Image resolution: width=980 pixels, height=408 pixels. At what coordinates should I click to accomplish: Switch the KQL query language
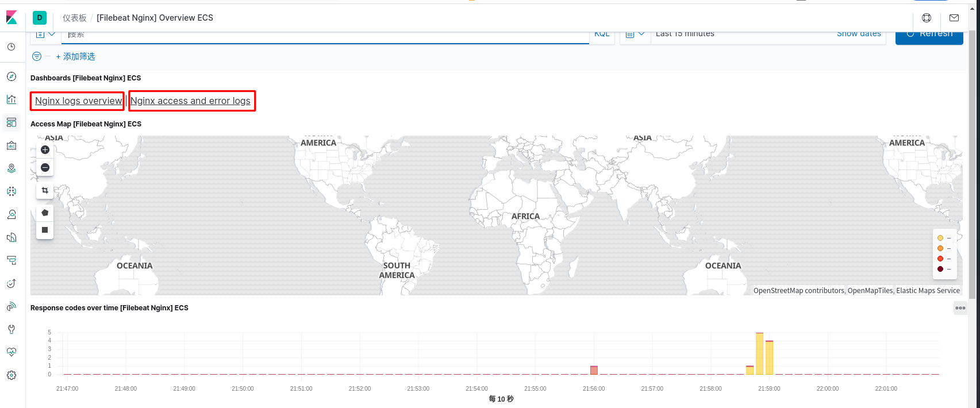(602, 34)
